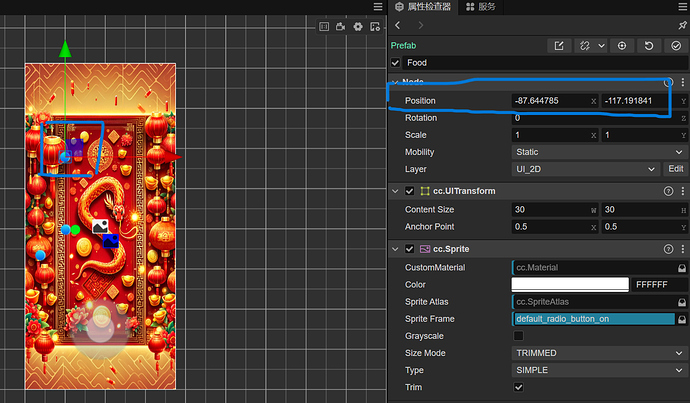Image resolution: width=690 pixels, height=403 pixels.
Task: Uncheck the Trim checkbox
Action: tap(518, 388)
